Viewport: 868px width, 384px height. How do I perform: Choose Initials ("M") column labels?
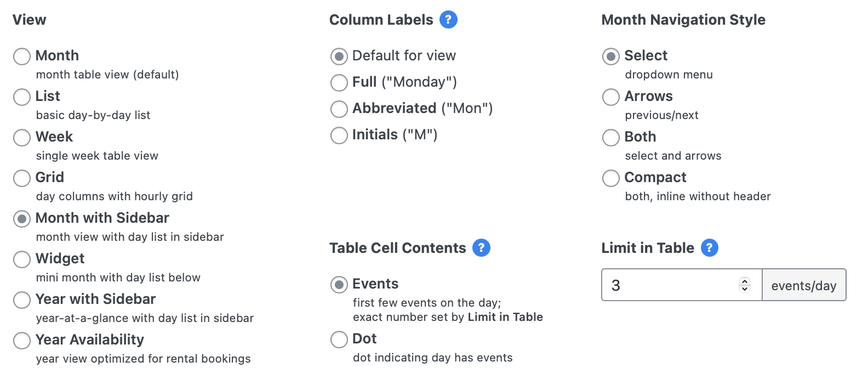[x=339, y=135]
